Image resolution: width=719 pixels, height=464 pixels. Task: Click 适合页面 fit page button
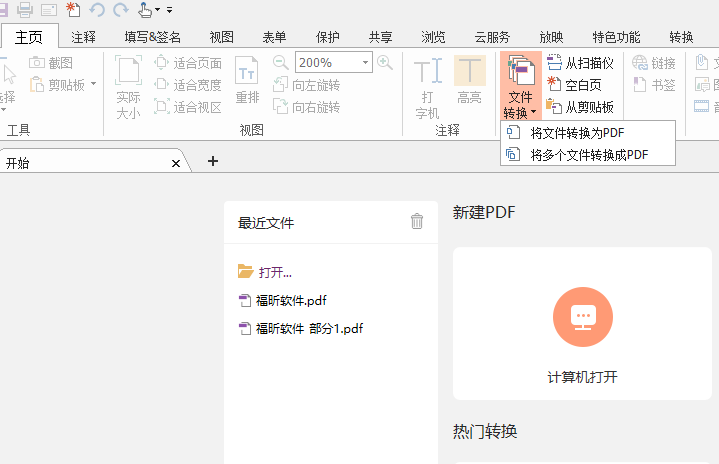pyautogui.click(x=188, y=62)
